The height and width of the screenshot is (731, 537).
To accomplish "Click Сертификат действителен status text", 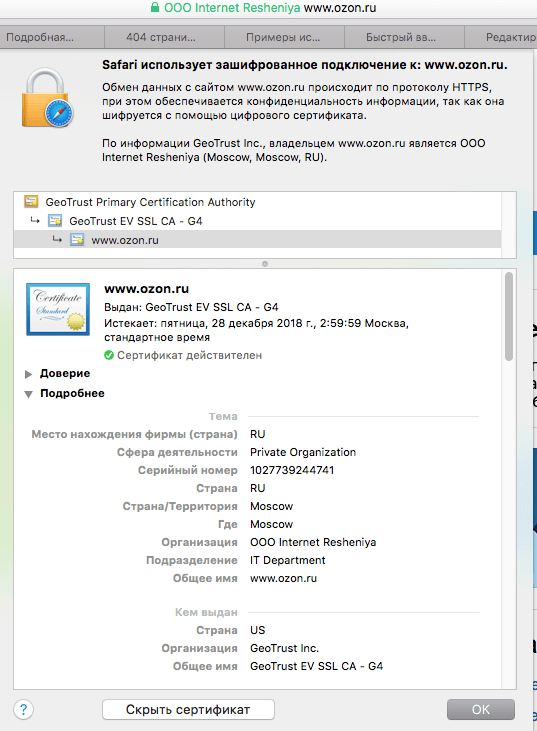I will click(189, 355).
